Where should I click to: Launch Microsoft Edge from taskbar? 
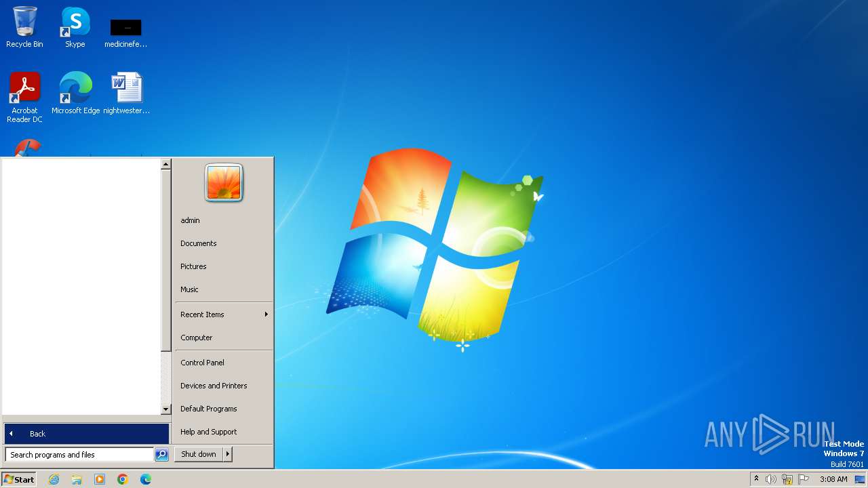pos(146,479)
